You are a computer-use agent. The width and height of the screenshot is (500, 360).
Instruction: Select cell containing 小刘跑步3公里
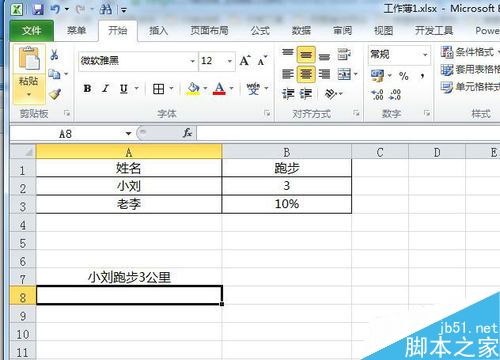tap(129, 277)
